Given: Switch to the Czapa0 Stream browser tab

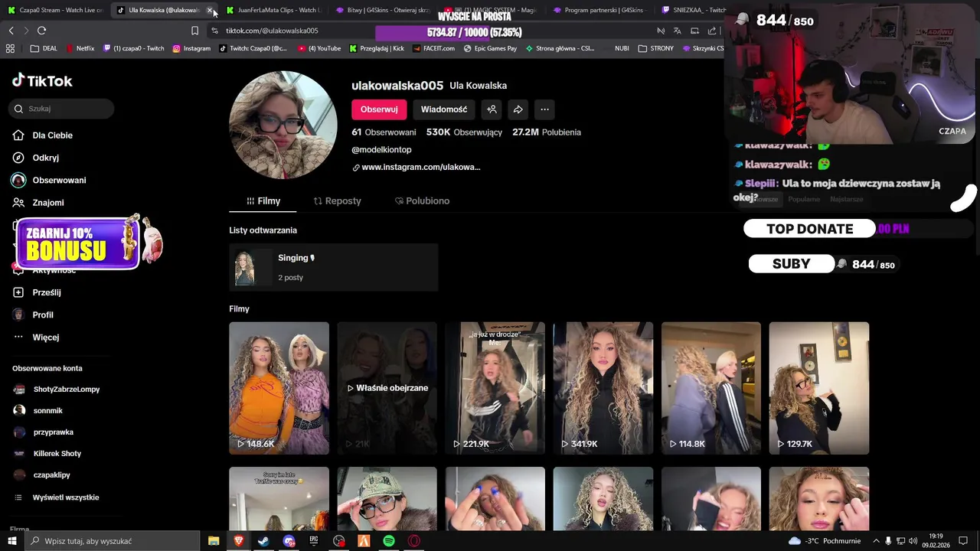Looking at the screenshot, I should point(55,10).
